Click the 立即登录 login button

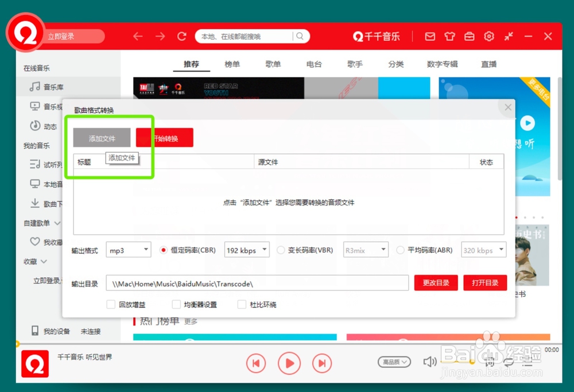click(61, 36)
